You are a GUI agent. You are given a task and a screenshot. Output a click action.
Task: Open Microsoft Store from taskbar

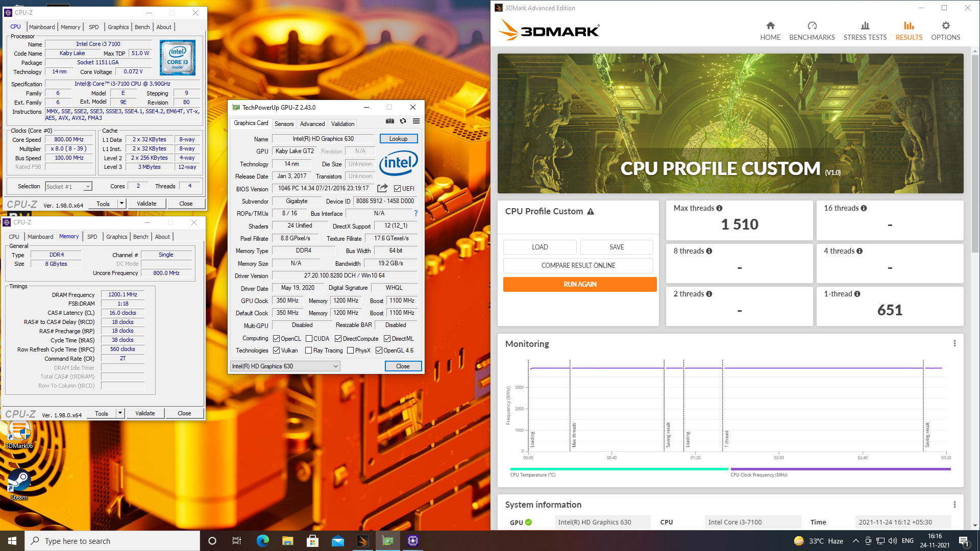pyautogui.click(x=313, y=541)
